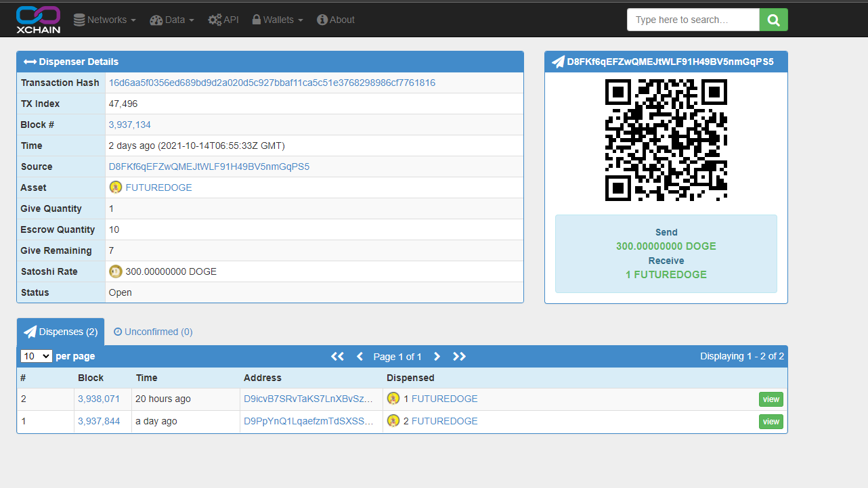Open the About menu item

coord(336,20)
